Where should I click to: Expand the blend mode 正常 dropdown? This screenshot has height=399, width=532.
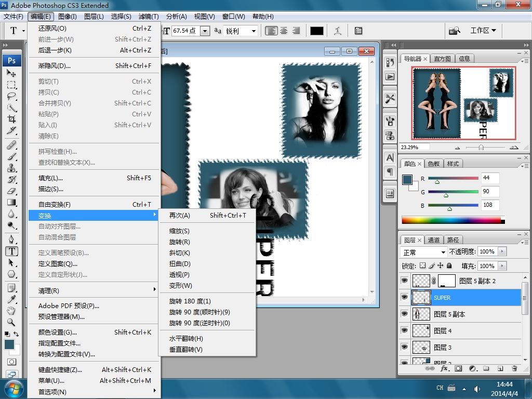(424, 252)
